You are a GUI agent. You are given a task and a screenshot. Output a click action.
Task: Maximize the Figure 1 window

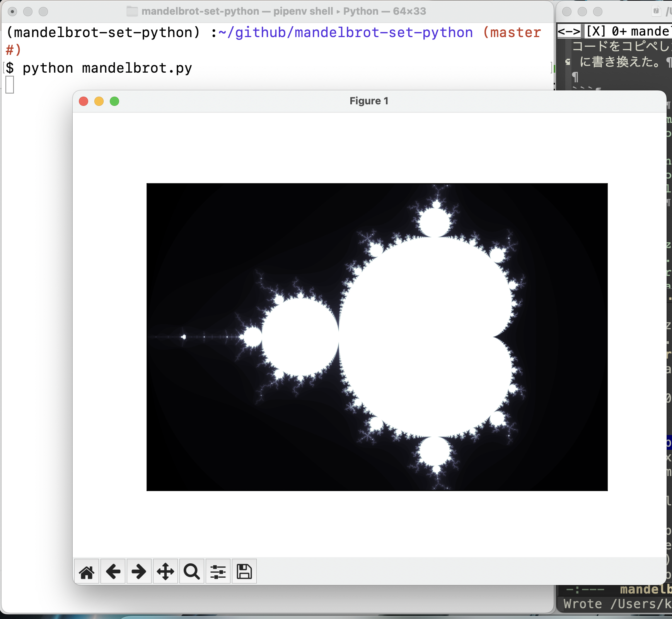pos(114,101)
